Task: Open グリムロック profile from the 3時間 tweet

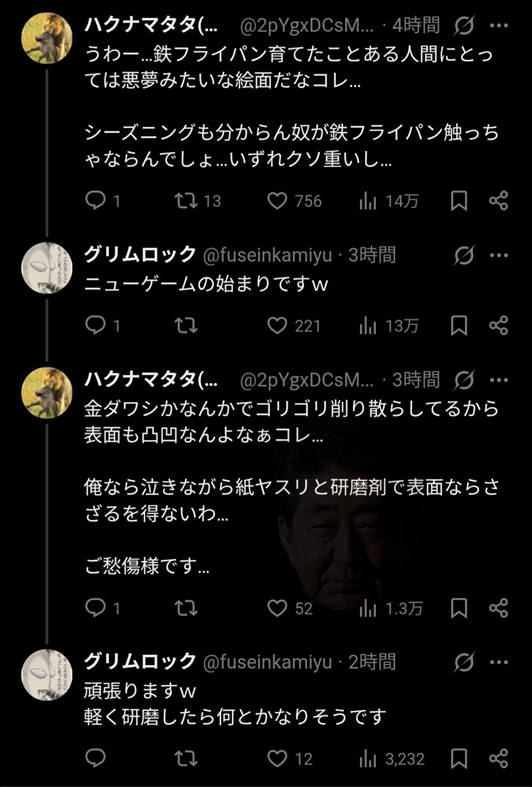Action: pos(140,255)
